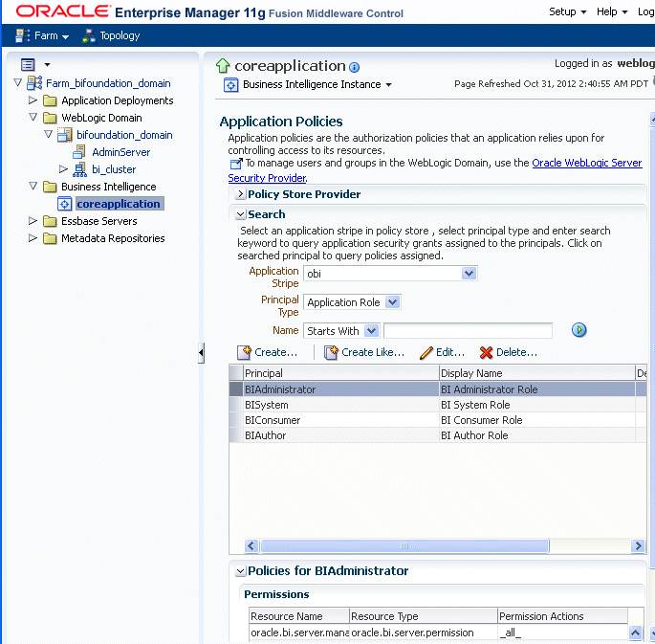Click the Application Deployments folder icon
Screen dimensions: 655x644
tap(50, 100)
